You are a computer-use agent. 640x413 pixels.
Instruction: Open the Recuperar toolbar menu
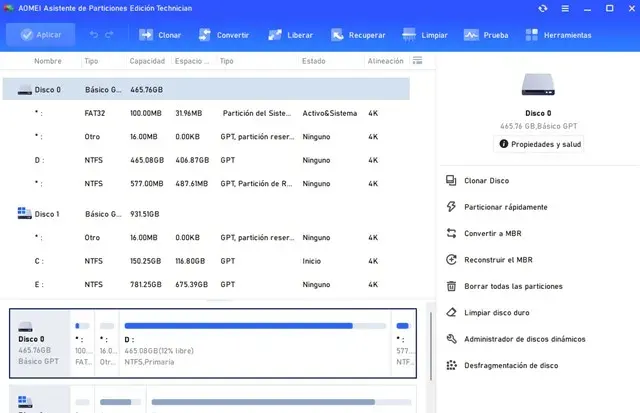pyautogui.click(x=358, y=35)
